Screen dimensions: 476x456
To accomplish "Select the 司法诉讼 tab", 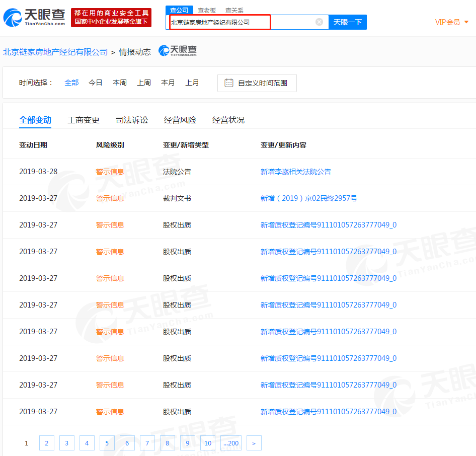I will pyautogui.click(x=132, y=120).
